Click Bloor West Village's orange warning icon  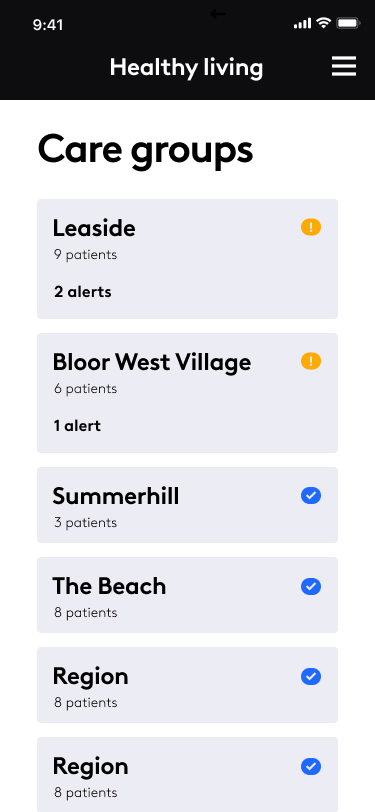(311, 361)
